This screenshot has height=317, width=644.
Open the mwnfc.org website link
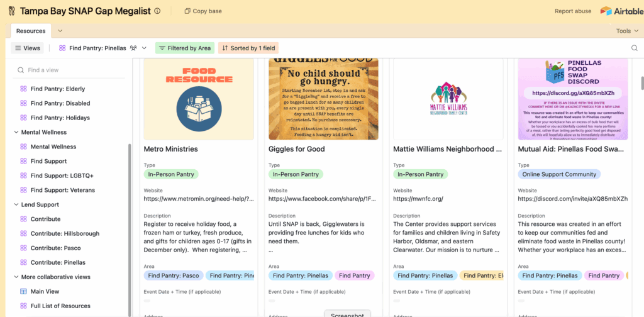(418, 199)
